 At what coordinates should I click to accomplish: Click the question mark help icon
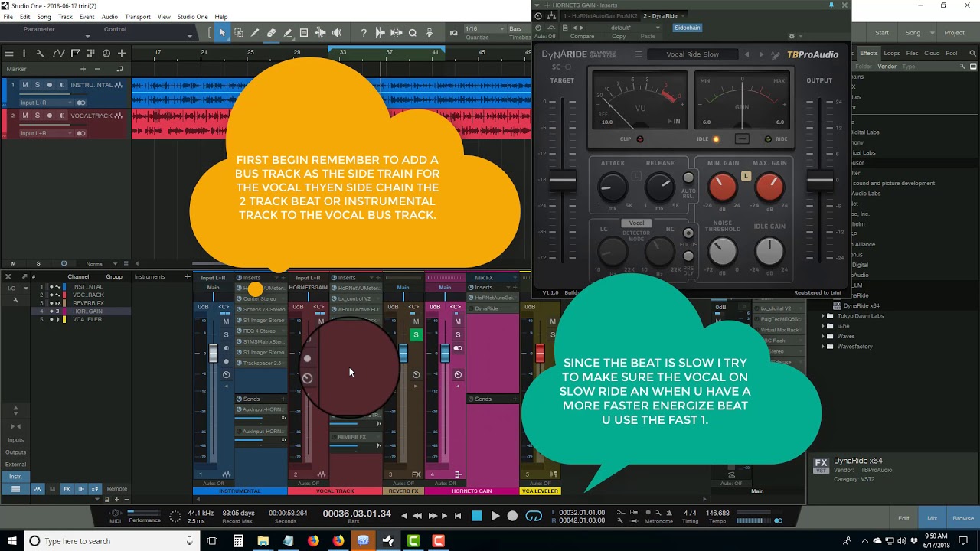click(364, 33)
